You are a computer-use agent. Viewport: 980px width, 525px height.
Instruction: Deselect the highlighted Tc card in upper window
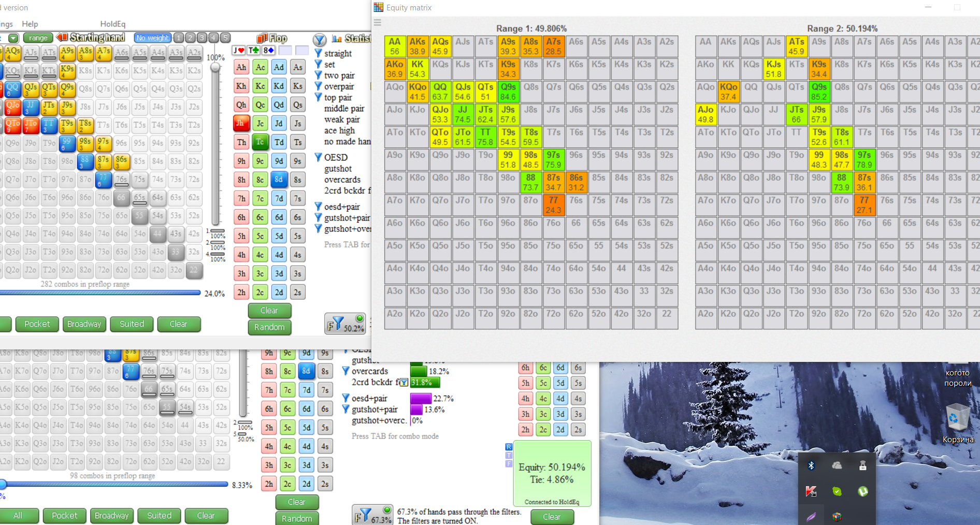(x=260, y=142)
